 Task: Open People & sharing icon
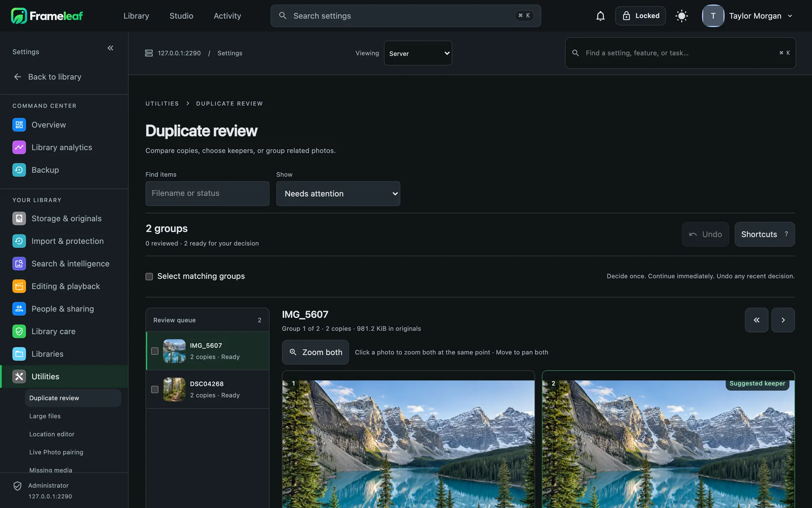(19, 309)
